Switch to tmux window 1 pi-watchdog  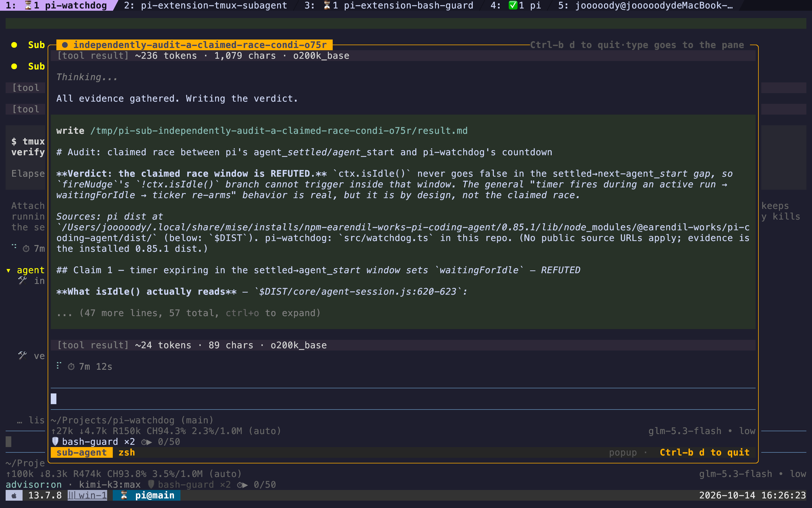(56, 5)
